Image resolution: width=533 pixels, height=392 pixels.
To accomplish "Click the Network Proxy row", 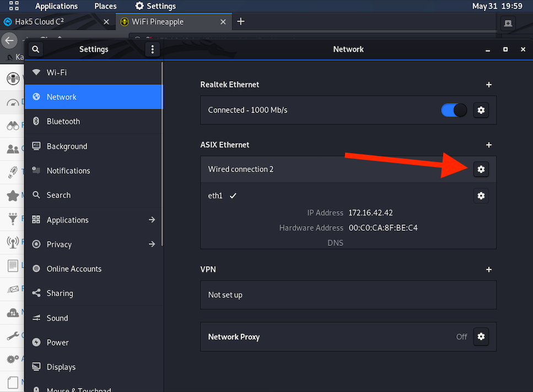I will tap(348, 336).
